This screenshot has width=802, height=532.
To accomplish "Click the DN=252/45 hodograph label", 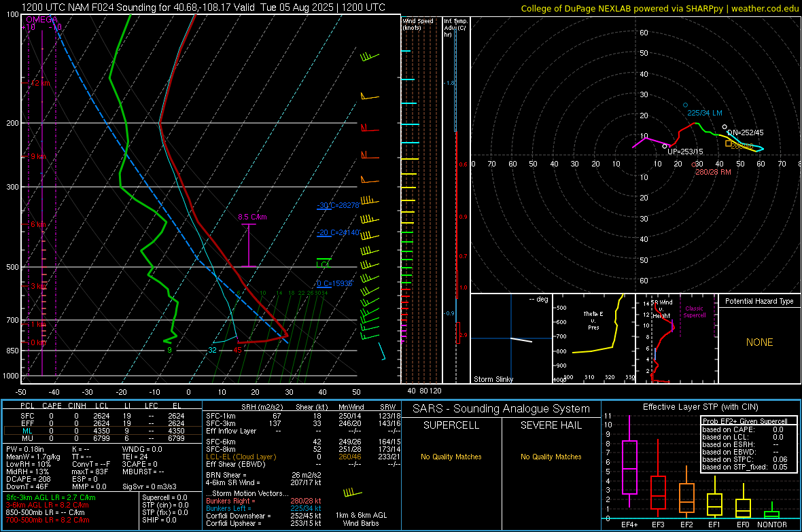I will [745, 132].
